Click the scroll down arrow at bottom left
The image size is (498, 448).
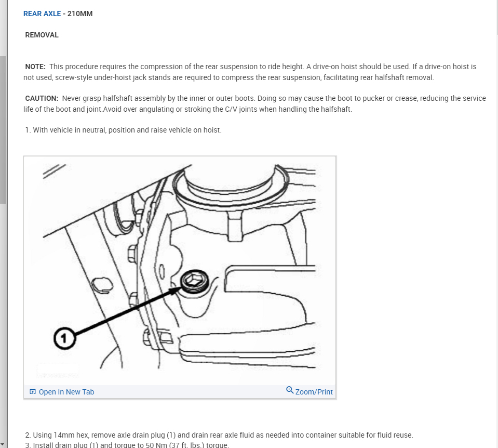coord(3,444)
